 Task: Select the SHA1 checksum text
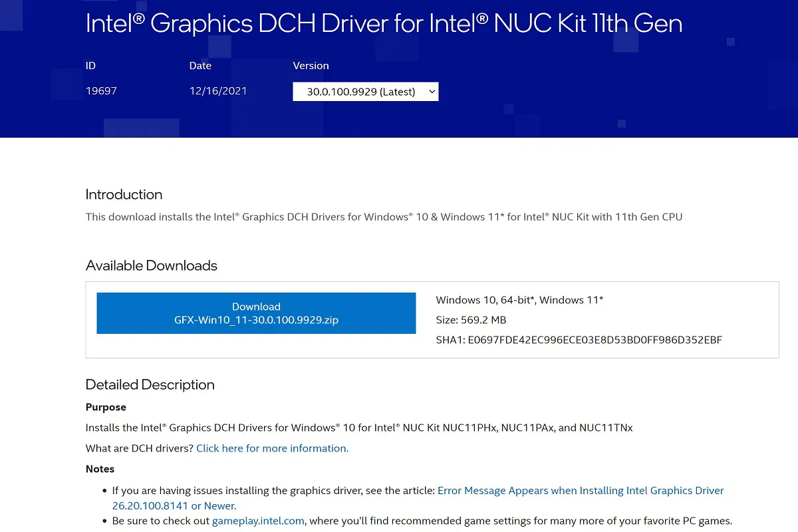click(579, 340)
